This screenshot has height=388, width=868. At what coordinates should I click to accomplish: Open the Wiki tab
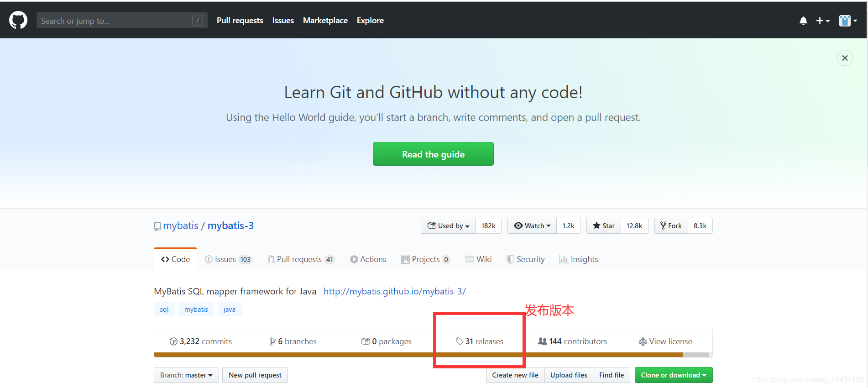click(479, 259)
